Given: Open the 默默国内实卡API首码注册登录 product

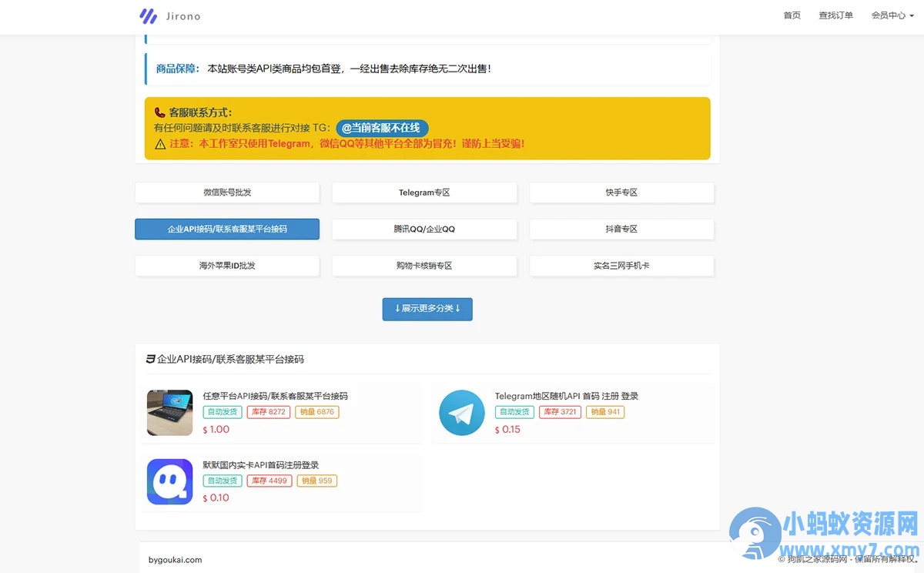Looking at the screenshot, I should (x=261, y=465).
